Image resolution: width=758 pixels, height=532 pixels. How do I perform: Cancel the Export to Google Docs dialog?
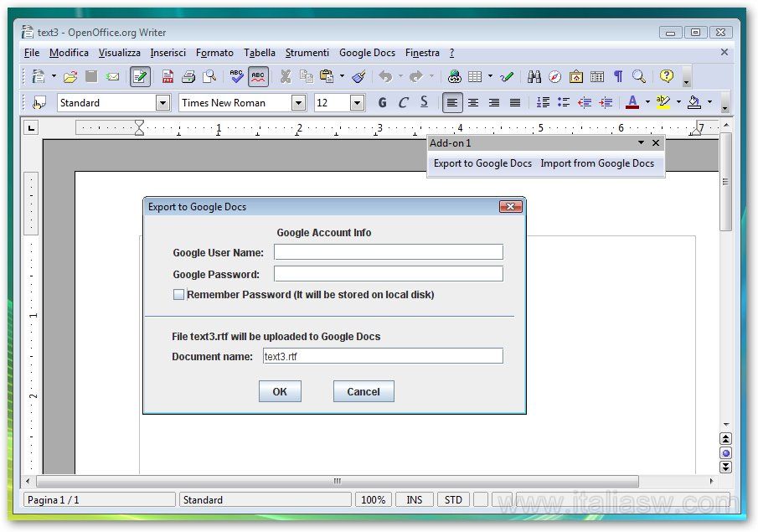pos(364,391)
